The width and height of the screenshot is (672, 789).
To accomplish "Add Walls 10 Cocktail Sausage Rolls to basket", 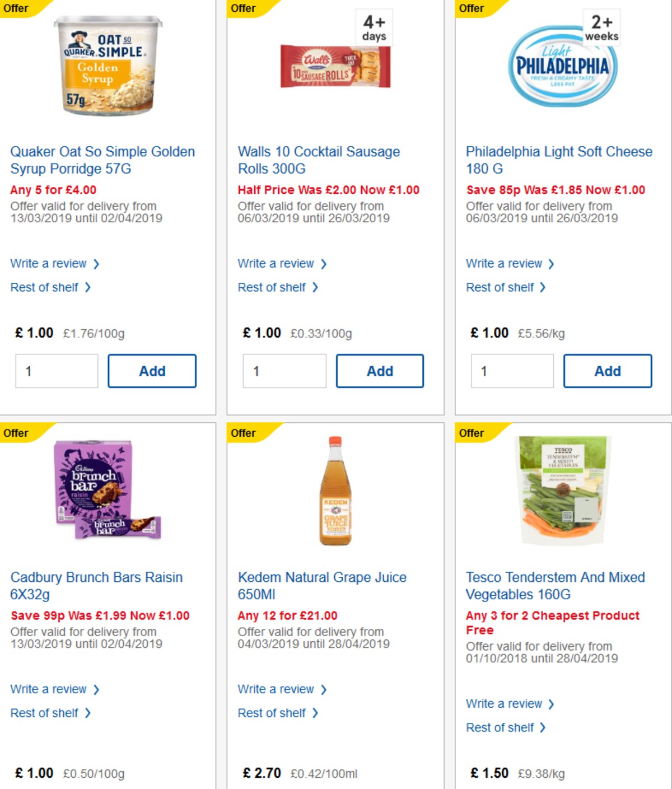I will (380, 370).
